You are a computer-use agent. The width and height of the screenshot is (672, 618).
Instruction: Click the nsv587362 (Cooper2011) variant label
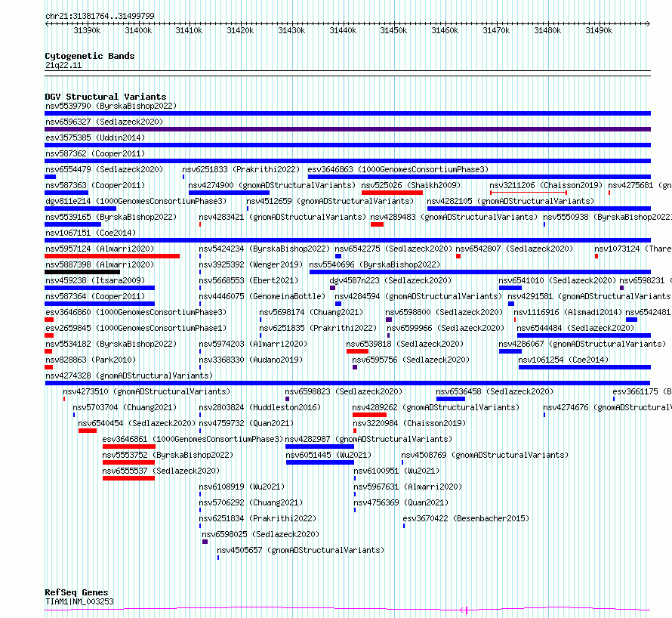tap(95, 153)
